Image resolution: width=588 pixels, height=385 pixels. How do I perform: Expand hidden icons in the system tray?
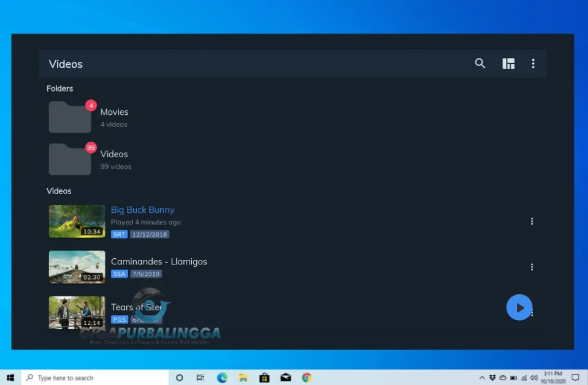pos(482,378)
